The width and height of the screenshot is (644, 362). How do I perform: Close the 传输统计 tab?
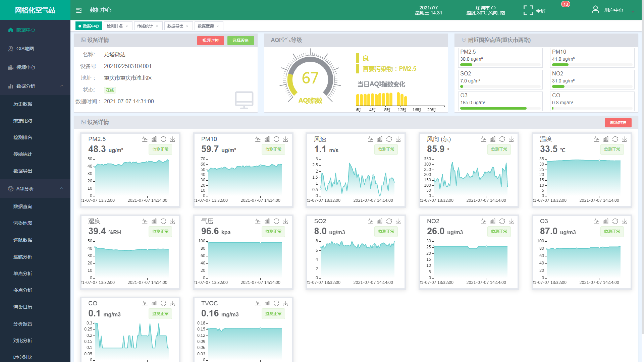(x=157, y=26)
